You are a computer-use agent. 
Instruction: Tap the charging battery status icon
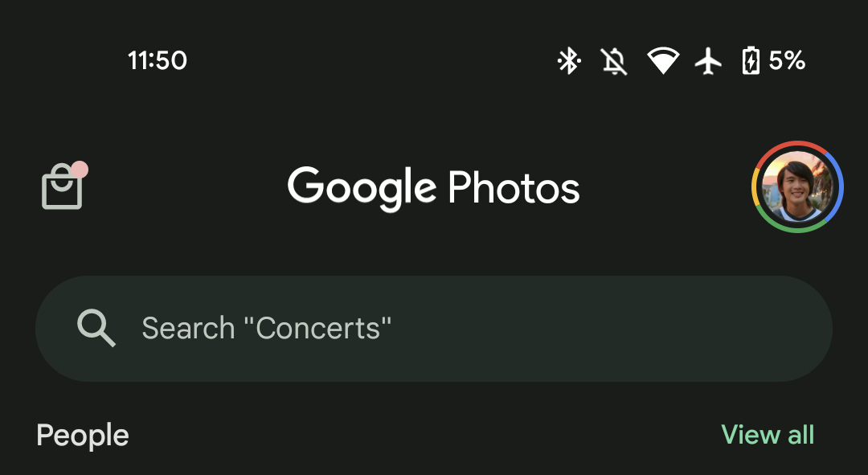[750, 61]
